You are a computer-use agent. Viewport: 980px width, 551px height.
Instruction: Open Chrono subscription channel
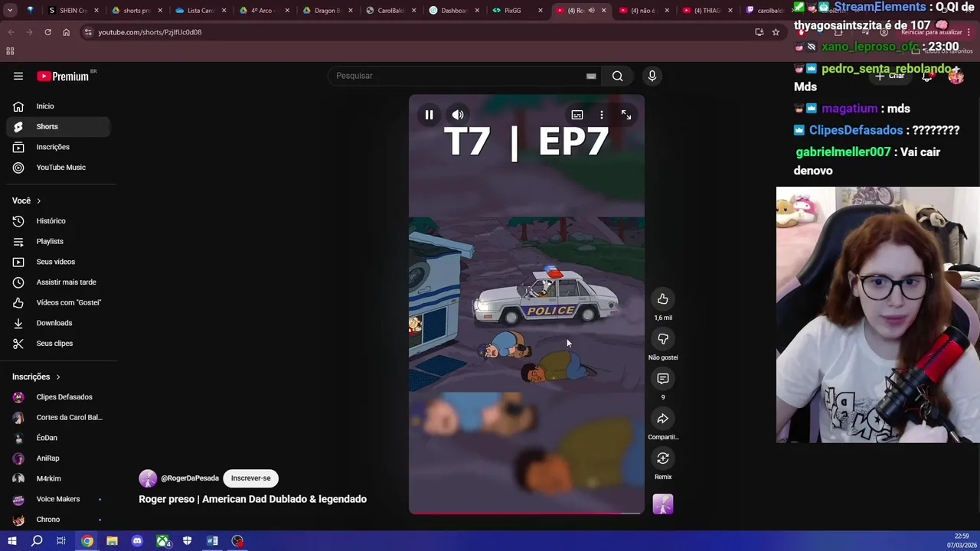tap(58, 520)
